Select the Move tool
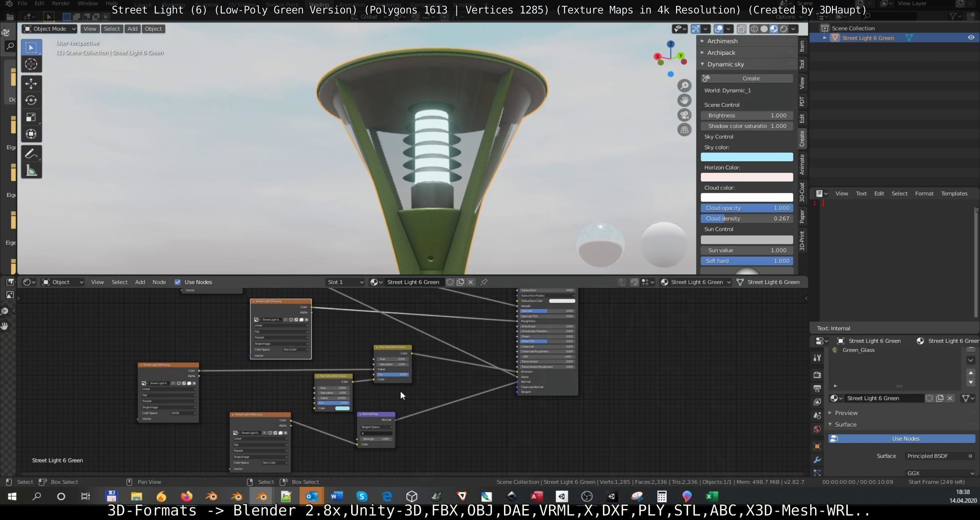 pos(31,83)
